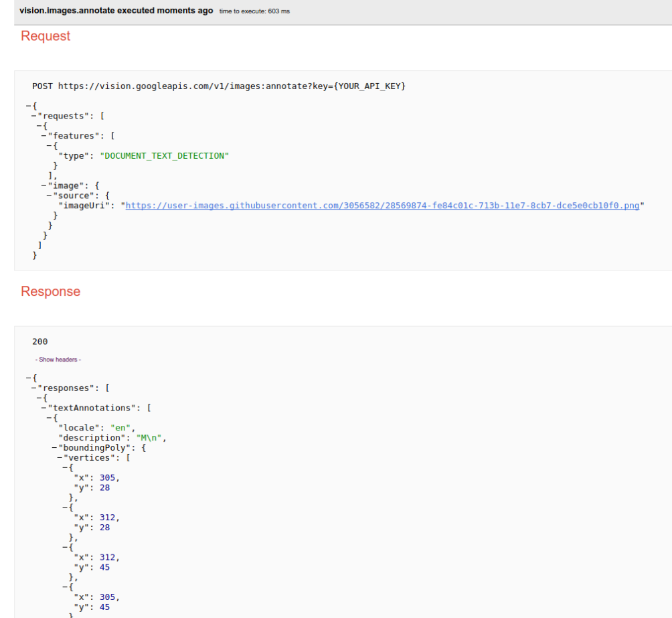Click the "vision.images.annotate executed moments ago" title
This screenshot has height=618, width=672.
[x=116, y=11]
